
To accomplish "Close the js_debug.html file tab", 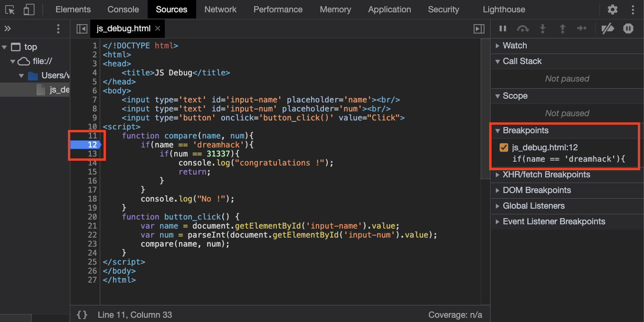I will [x=158, y=28].
